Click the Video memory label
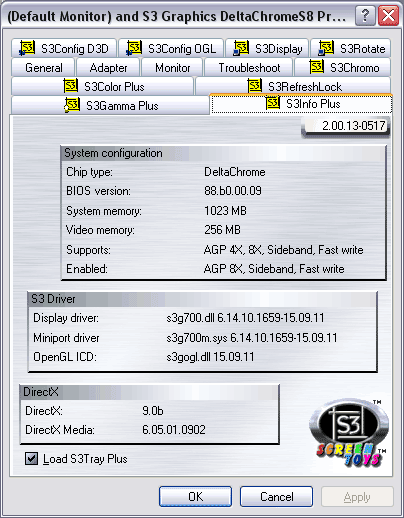Screen dimensions: 404x518 [x=100, y=230]
